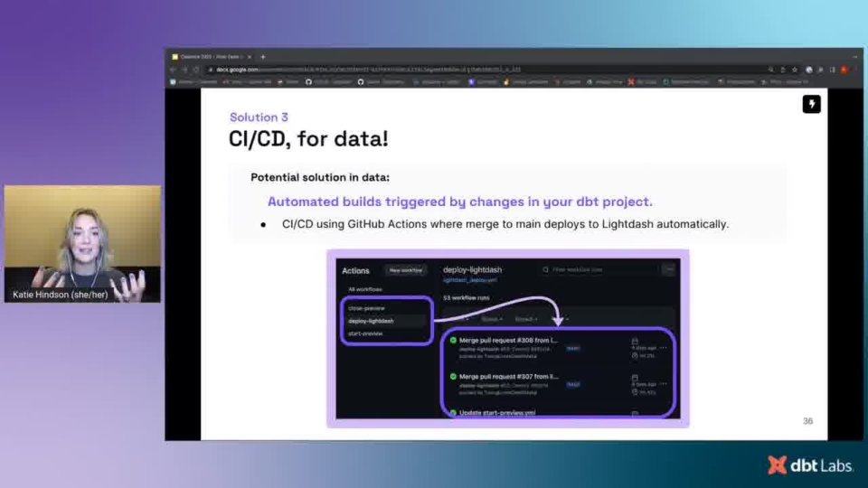Image resolution: width=868 pixels, height=488 pixels.
Task: Click the three-dot button beside filter box
Action: pos(669,269)
